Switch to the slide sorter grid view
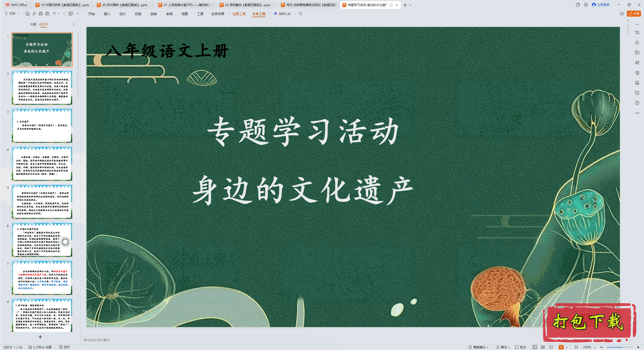This screenshot has width=644, height=350. click(x=543, y=347)
